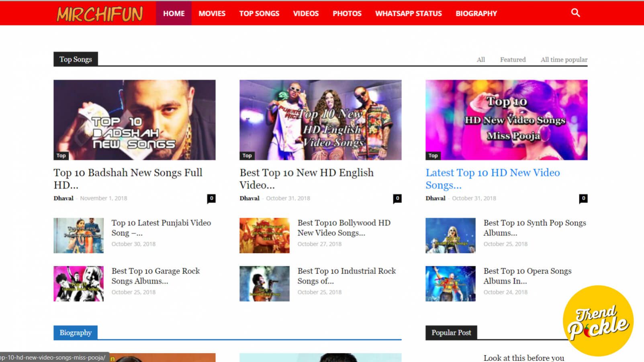Click the Punjabi Video Song small thumbnail
644x362 pixels.
[78, 235]
